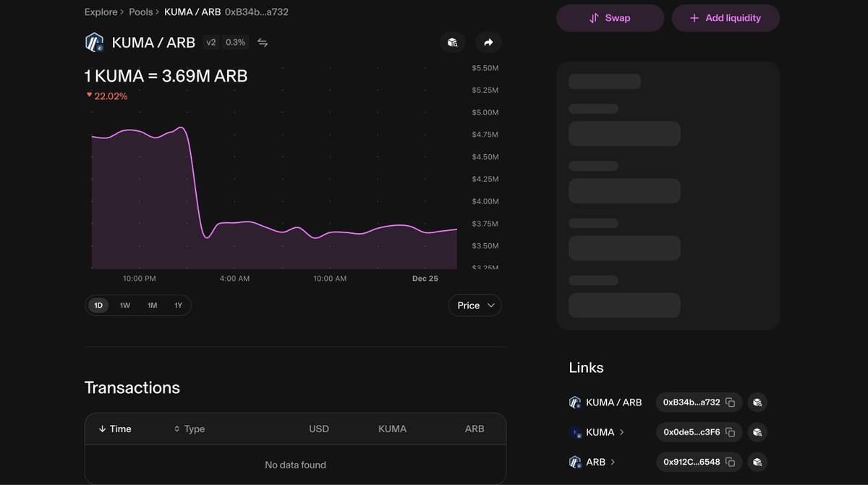Open explorer for KUMA / ARB link row
This screenshot has width=868, height=485.
(x=757, y=402)
